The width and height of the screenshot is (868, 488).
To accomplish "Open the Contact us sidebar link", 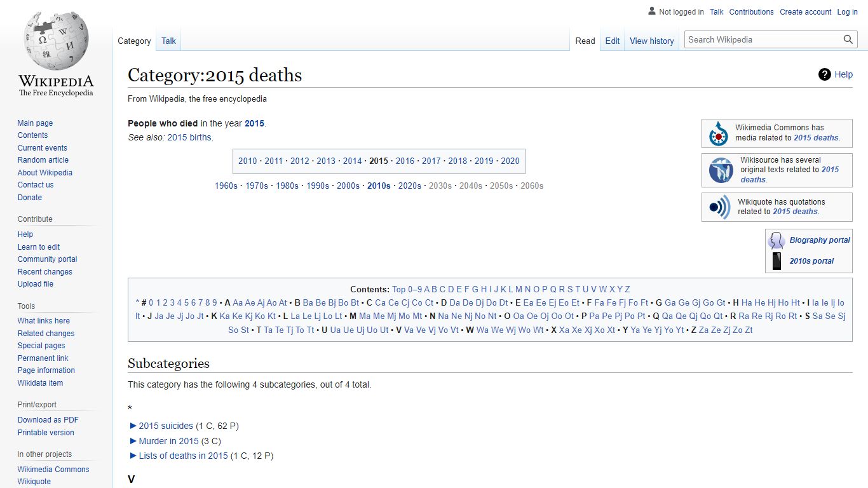I will (36, 185).
